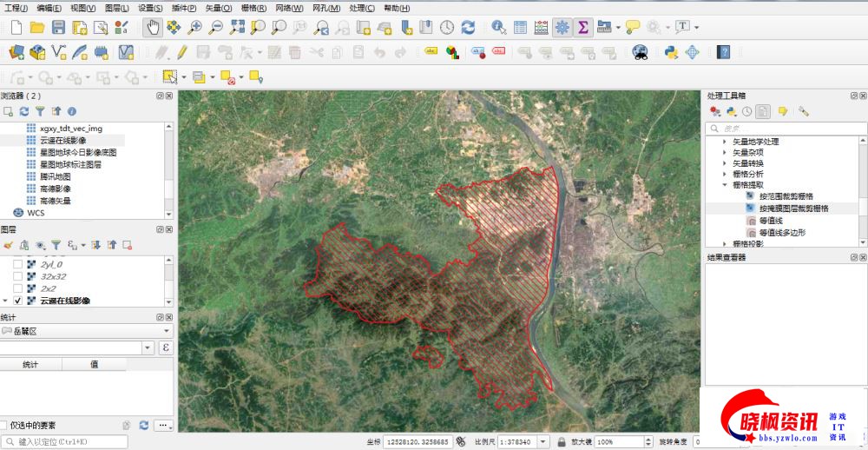
Task: Click the Zoom Out magnifier tool
Action: point(215,27)
